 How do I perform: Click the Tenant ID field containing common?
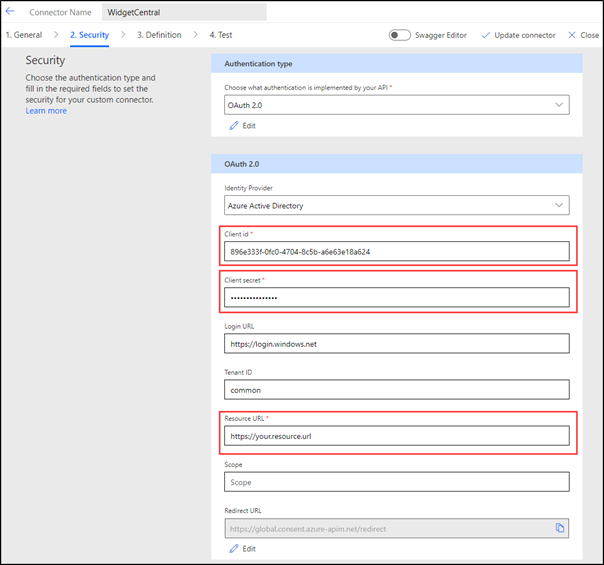pos(397,390)
